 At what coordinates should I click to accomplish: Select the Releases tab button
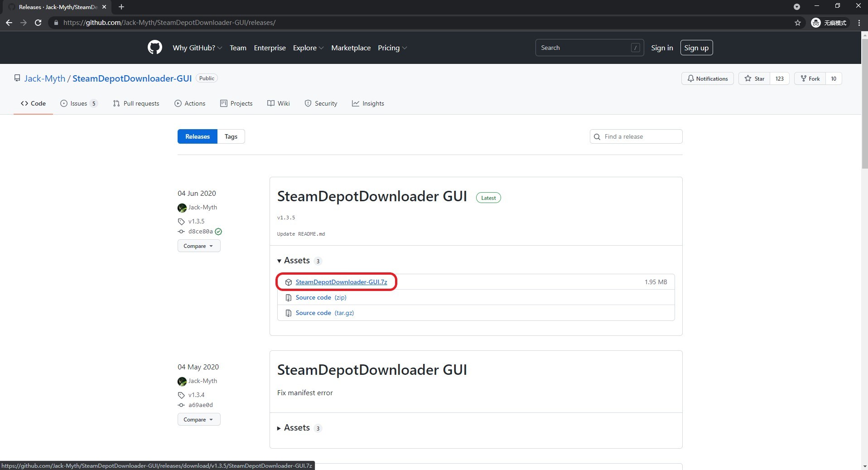pyautogui.click(x=198, y=136)
